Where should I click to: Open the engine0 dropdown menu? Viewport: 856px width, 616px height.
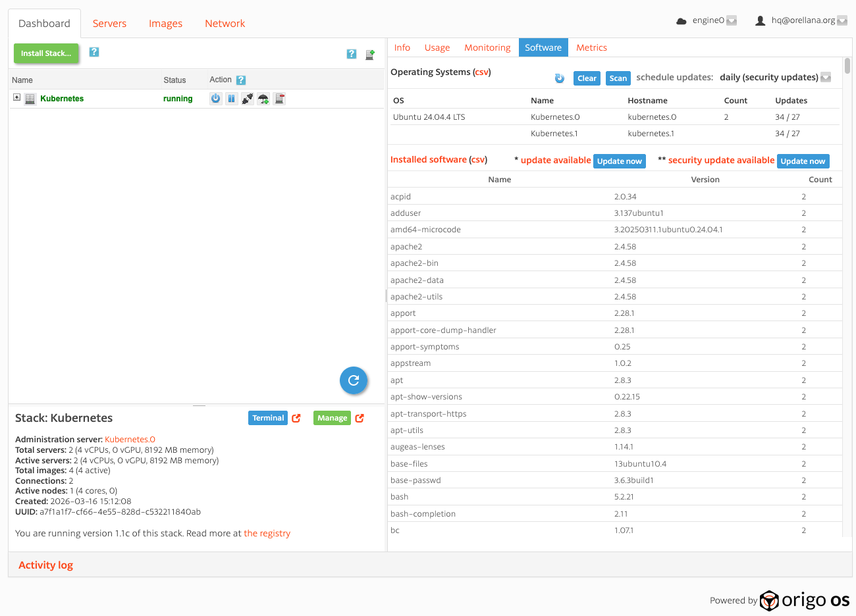tap(732, 20)
